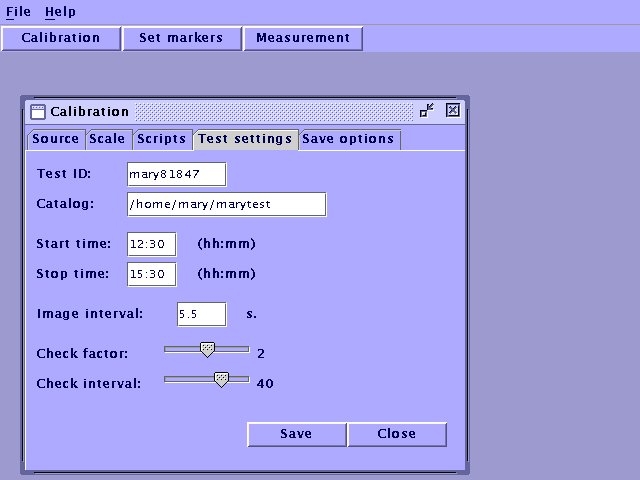The width and height of the screenshot is (640, 480).
Task: Open the File menu
Action: pyautogui.click(x=18, y=12)
